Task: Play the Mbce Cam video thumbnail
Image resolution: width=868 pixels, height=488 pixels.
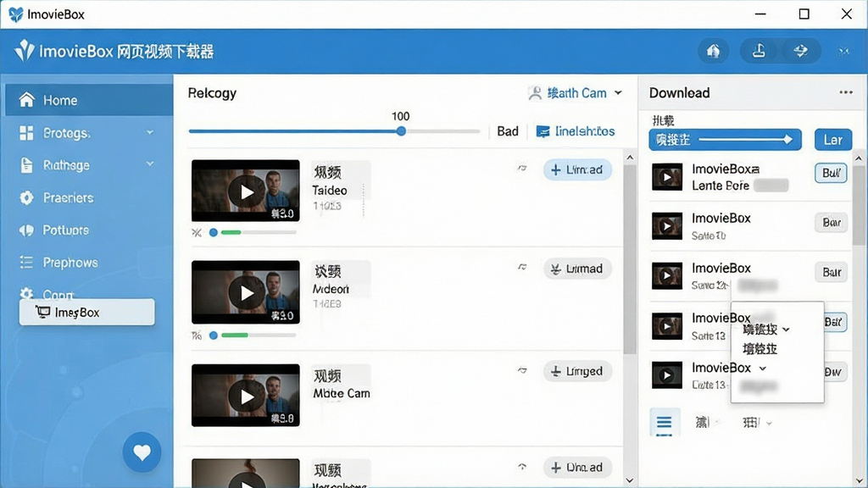Action: pyautogui.click(x=246, y=396)
